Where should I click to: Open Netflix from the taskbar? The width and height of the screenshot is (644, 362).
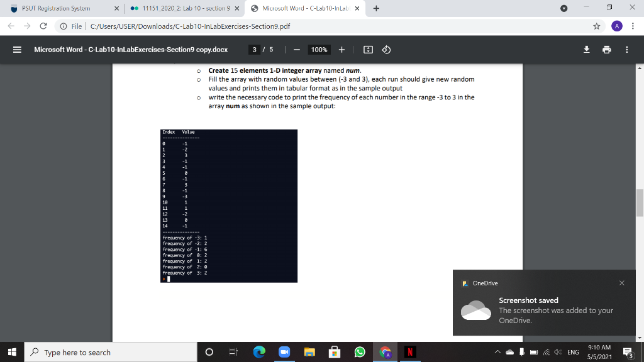[x=410, y=352]
